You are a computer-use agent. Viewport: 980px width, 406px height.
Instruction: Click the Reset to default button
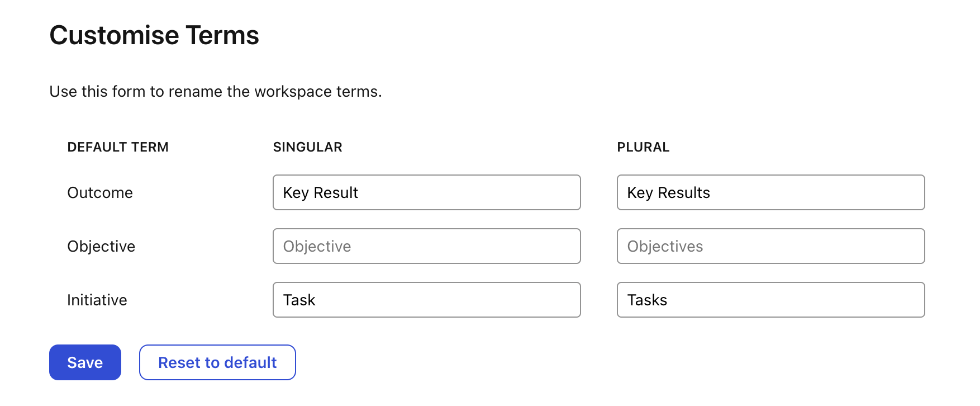(217, 362)
